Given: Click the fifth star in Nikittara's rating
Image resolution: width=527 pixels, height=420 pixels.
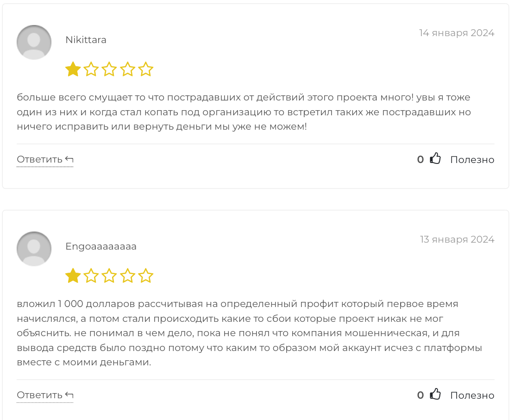Looking at the screenshot, I should [145, 69].
